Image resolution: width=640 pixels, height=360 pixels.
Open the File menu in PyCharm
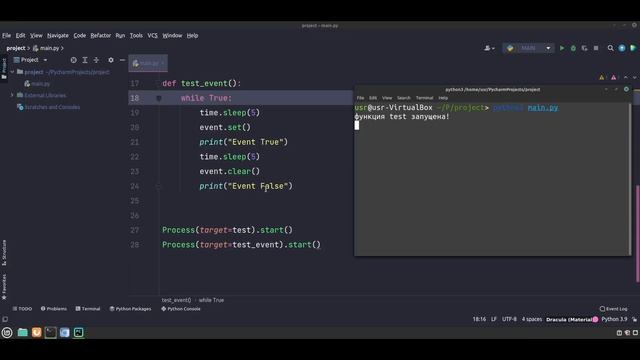click(7, 36)
